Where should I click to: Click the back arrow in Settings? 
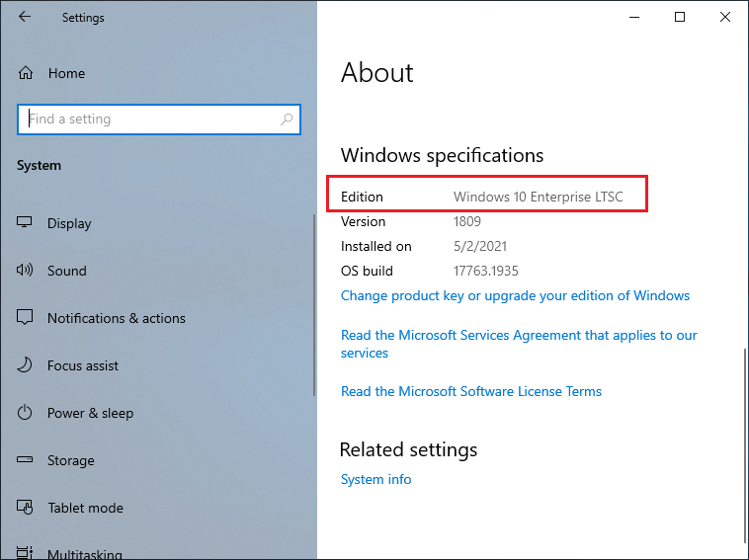point(25,17)
